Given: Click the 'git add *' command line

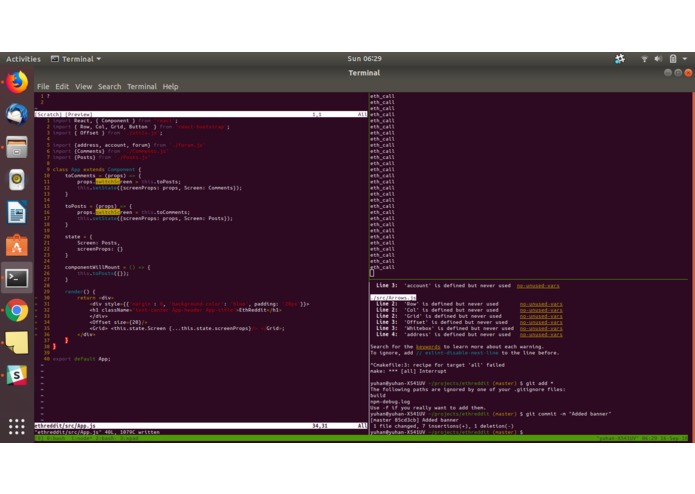Looking at the screenshot, I should pyautogui.click(x=539, y=383).
